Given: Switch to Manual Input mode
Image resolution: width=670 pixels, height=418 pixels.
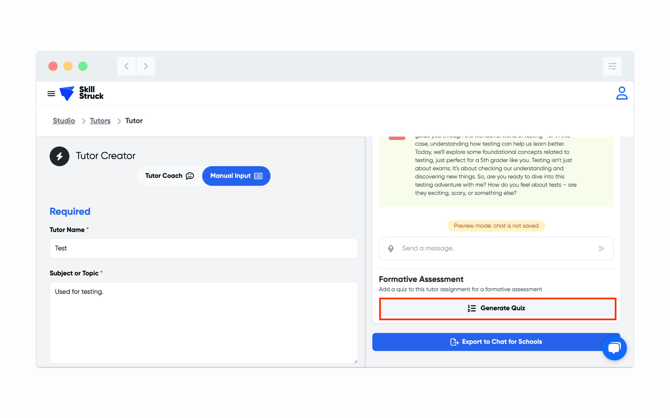Looking at the screenshot, I should coord(236,176).
